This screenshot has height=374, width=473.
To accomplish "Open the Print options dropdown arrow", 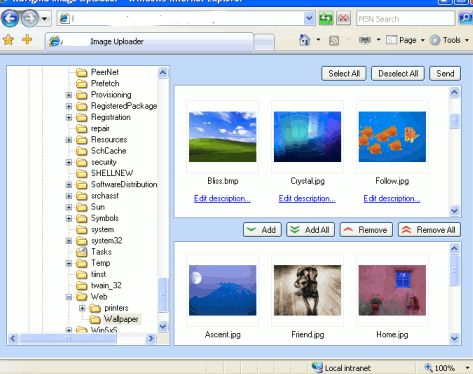I will 378,40.
